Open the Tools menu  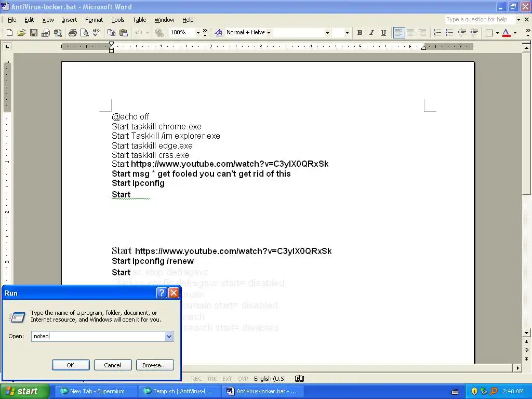click(x=118, y=20)
